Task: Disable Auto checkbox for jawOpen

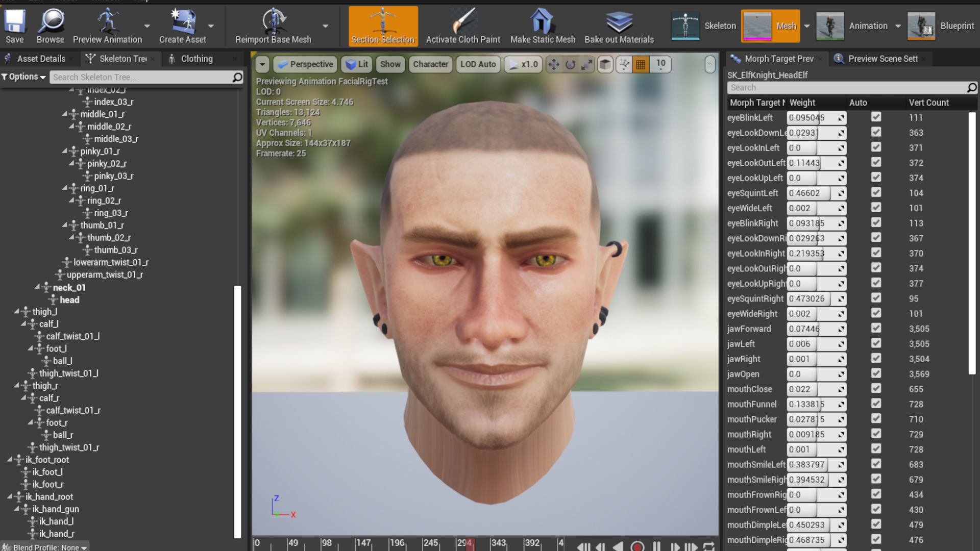Action: click(876, 374)
